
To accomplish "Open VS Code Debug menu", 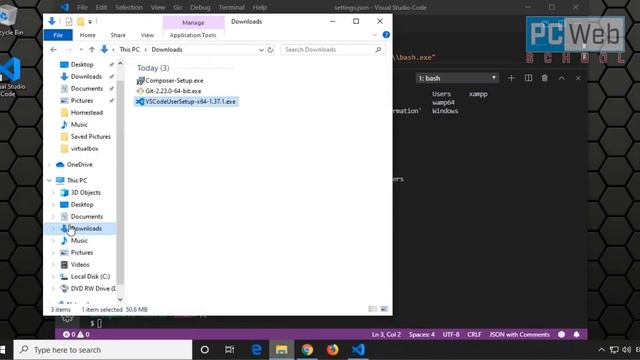I will pos(200,7).
